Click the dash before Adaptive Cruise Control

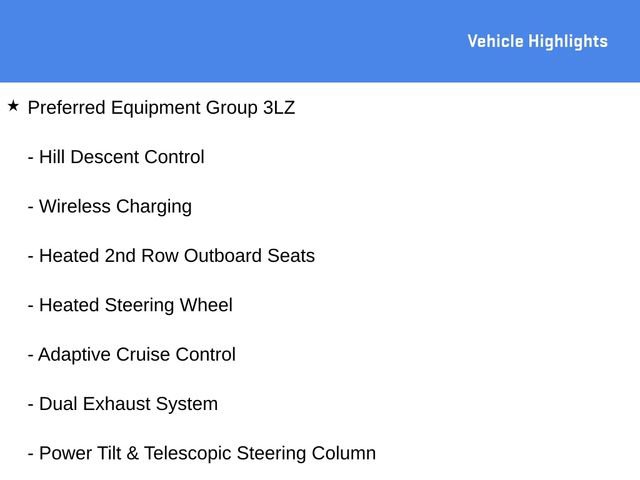pyautogui.click(x=31, y=355)
